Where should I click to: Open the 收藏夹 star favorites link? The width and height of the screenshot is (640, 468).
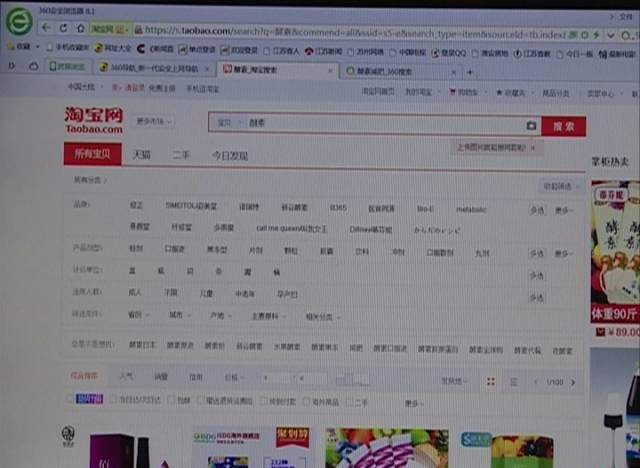tap(510, 93)
